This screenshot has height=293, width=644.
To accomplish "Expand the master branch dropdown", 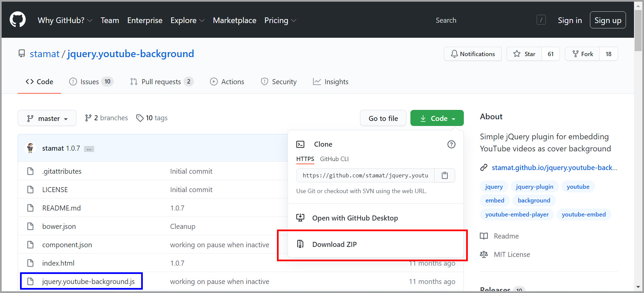I will (47, 118).
